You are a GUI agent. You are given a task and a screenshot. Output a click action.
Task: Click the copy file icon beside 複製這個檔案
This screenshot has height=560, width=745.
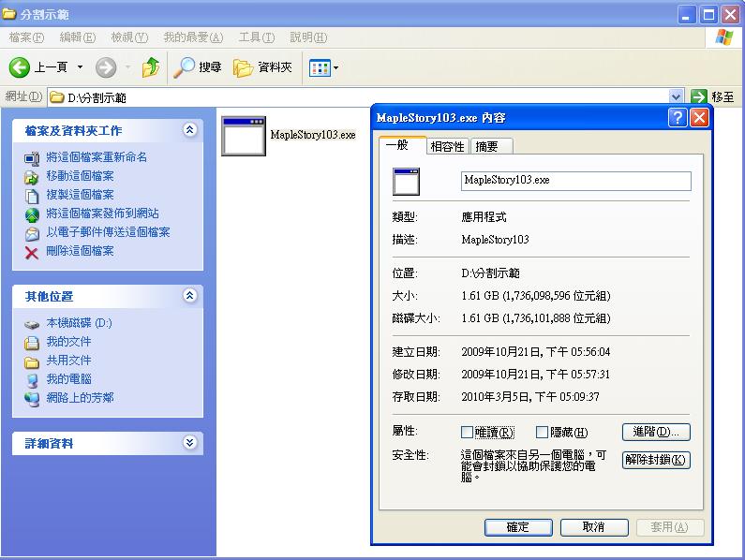tap(32, 196)
